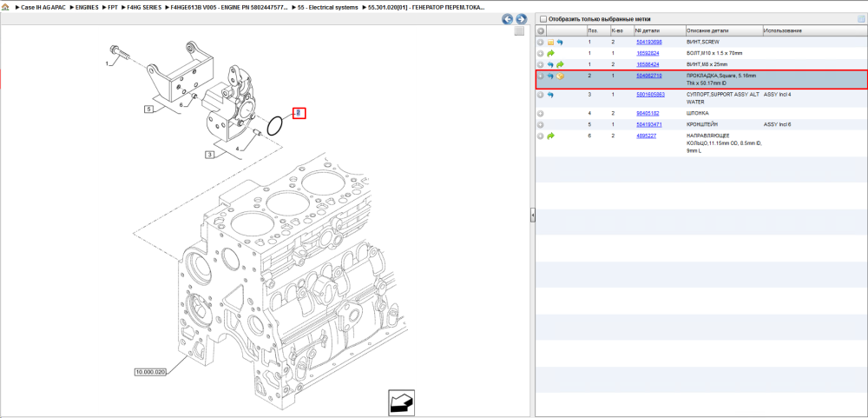Sort by the Использование column header

(x=814, y=31)
